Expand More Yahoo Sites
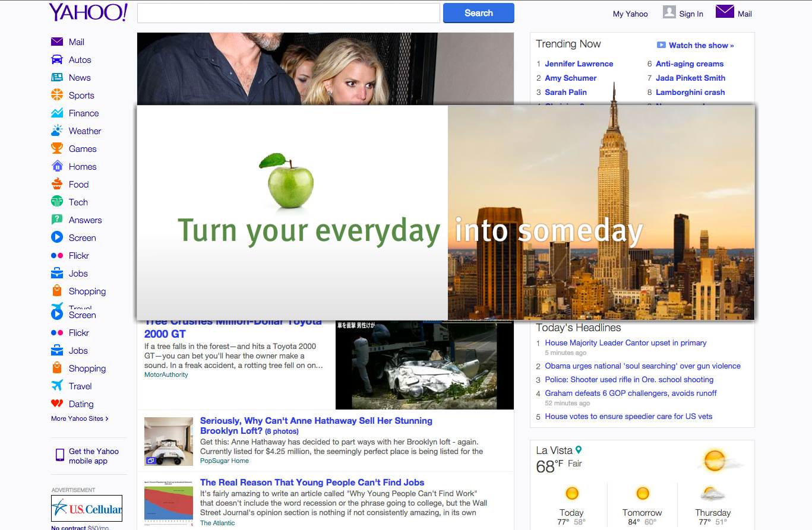The image size is (812, 530). click(80, 418)
